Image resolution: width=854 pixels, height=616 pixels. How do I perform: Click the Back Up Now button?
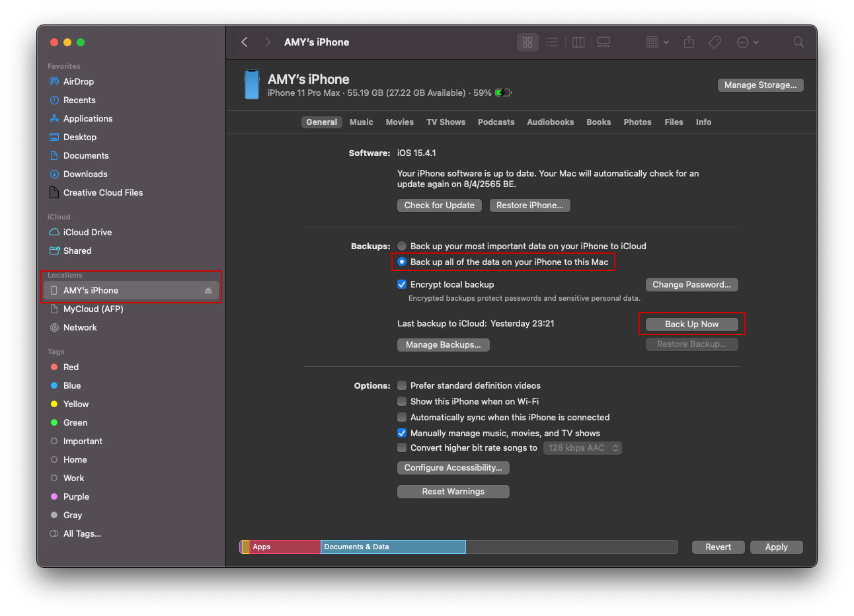691,324
